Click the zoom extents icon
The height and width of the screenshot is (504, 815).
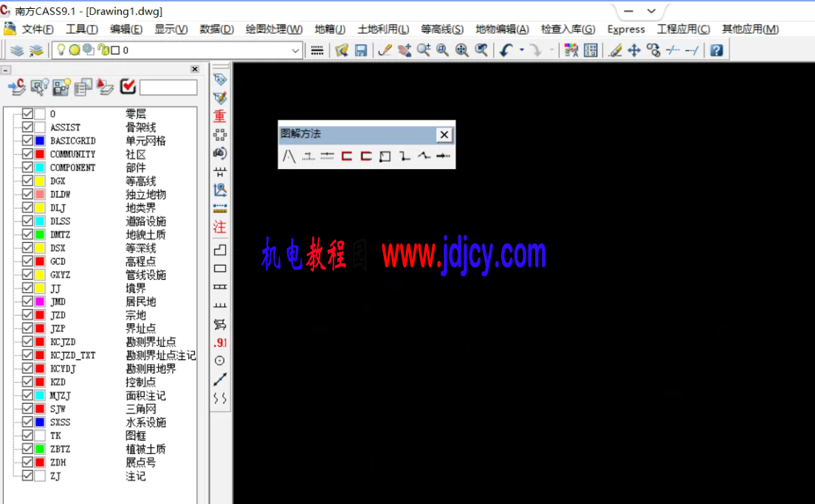click(461, 50)
